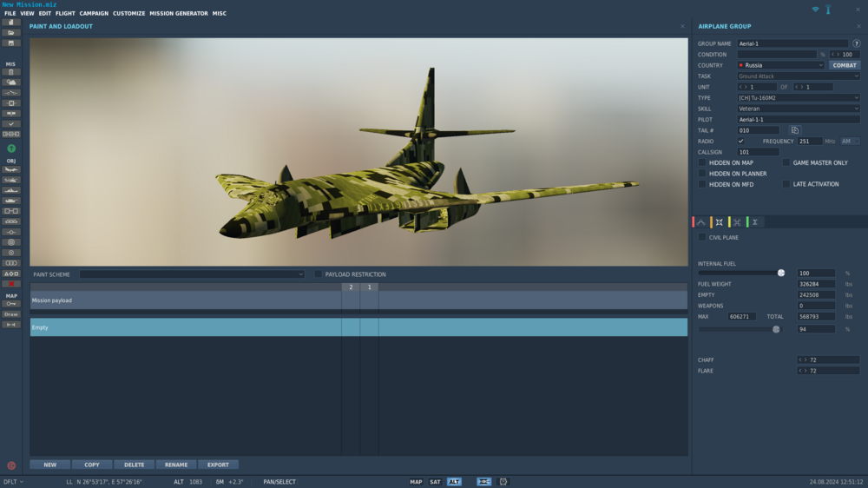The width and height of the screenshot is (868, 488).
Task: Click the tail number copy icon
Action: (795, 130)
